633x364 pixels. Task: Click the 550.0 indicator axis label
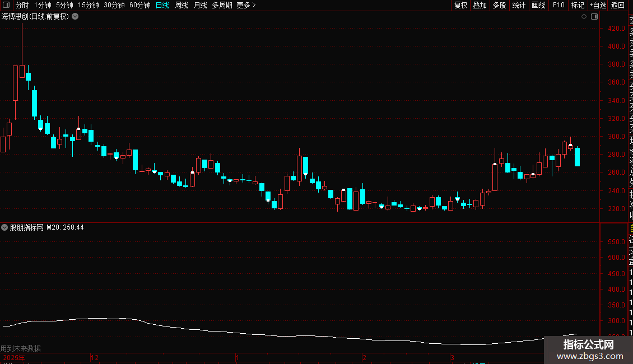[x=616, y=242]
